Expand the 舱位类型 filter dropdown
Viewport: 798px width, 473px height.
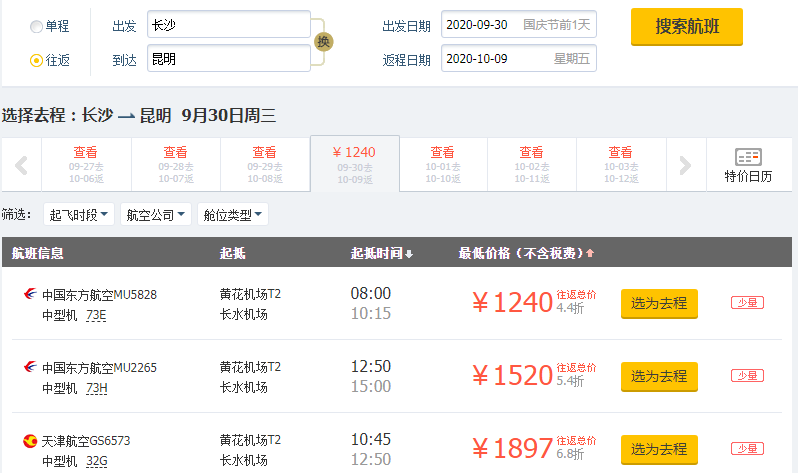pyautogui.click(x=233, y=215)
